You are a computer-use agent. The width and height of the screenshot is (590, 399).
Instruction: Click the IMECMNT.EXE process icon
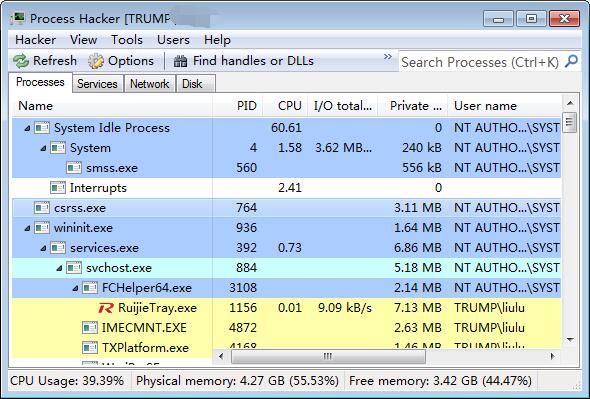[90, 328]
